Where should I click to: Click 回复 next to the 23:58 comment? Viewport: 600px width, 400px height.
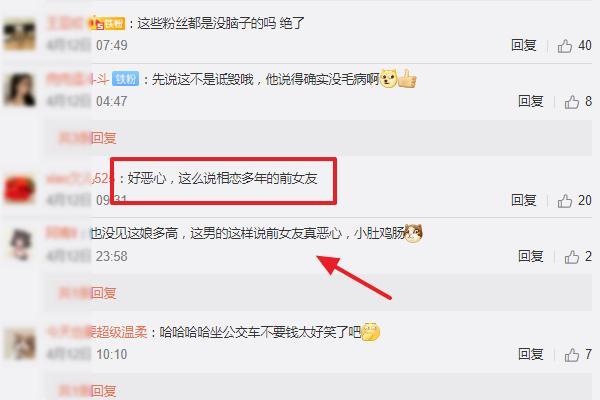[x=531, y=256]
